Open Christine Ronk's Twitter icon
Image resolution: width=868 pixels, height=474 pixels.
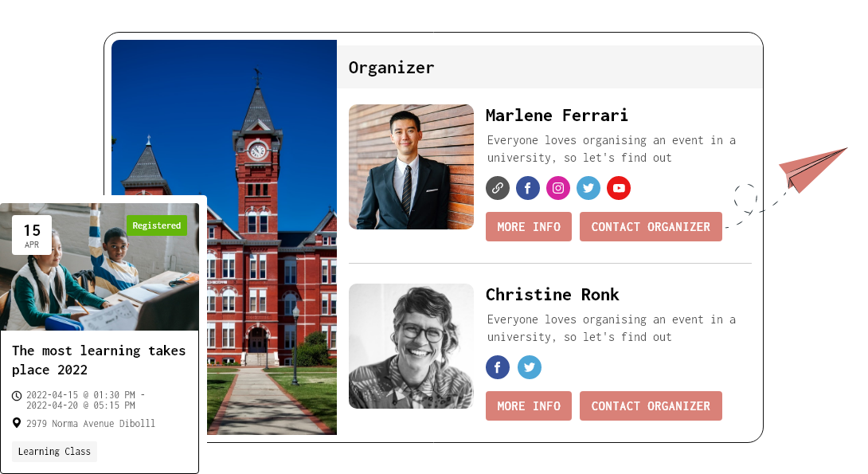pyautogui.click(x=530, y=368)
